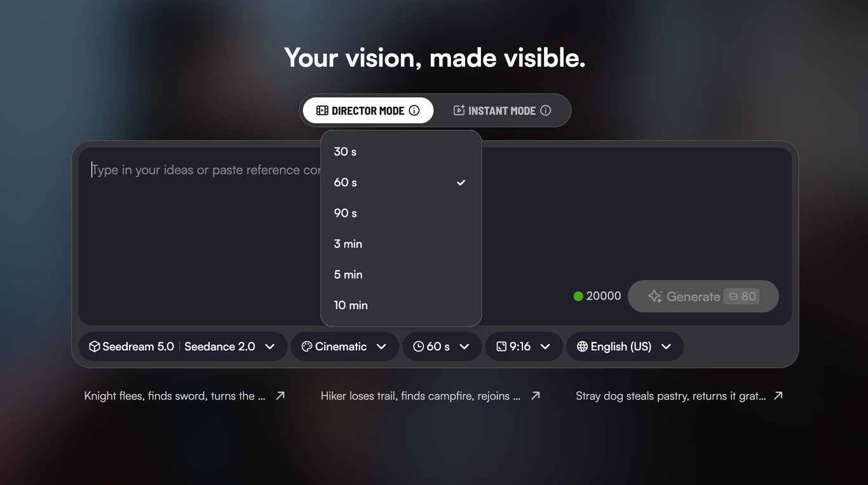
Task: Choose 10 min from duration menu
Action: (x=401, y=305)
